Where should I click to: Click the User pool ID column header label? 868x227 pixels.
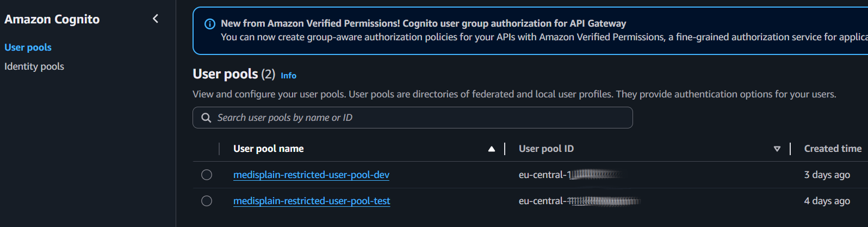tap(546, 149)
